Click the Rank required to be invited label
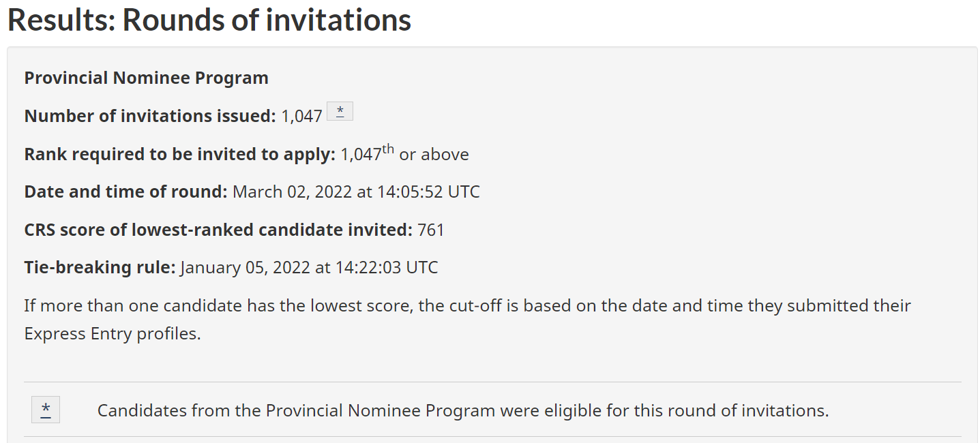 (x=180, y=154)
